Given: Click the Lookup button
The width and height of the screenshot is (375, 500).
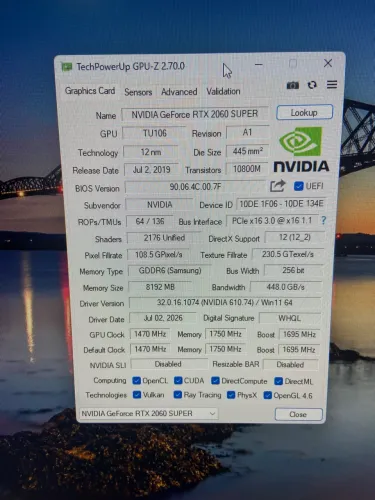Looking at the screenshot, I should 304,113.
